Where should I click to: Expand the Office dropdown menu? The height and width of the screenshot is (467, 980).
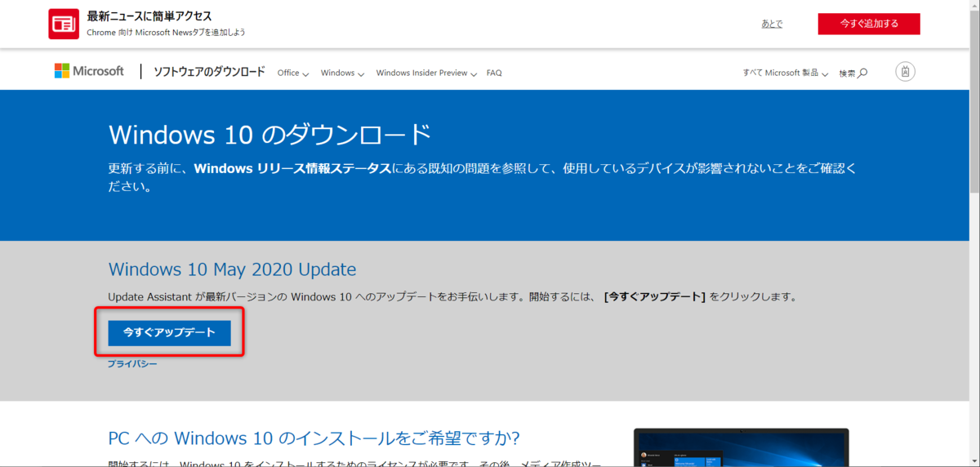coord(293,73)
